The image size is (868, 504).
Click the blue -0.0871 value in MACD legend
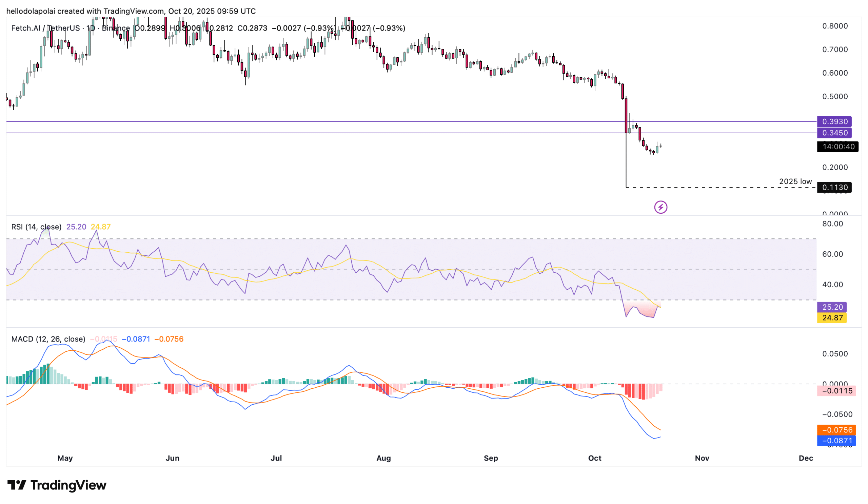click(136, 339)
